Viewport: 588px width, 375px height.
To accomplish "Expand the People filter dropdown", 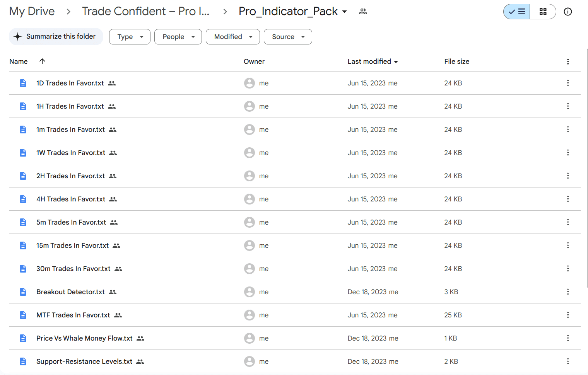I will (178, 37).
